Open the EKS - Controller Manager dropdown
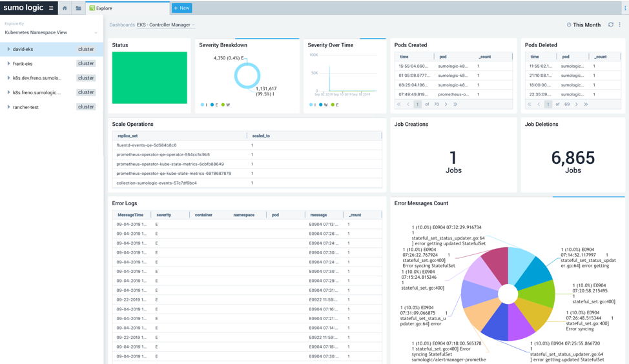629x364 pixels. (x=166, y=25)
